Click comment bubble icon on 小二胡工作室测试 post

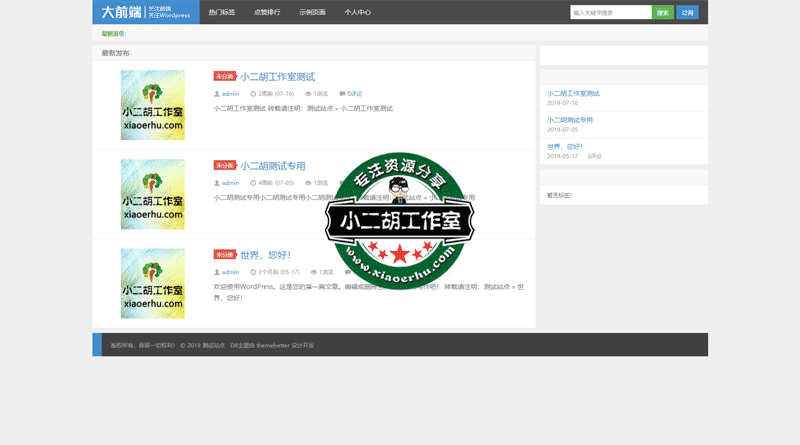(x=342, y=94)
